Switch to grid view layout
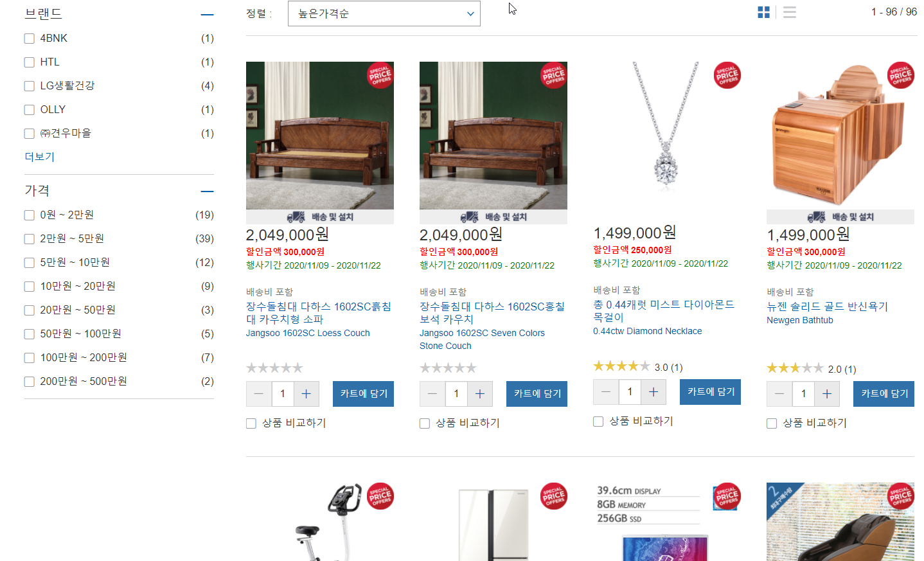 [763, 12]
